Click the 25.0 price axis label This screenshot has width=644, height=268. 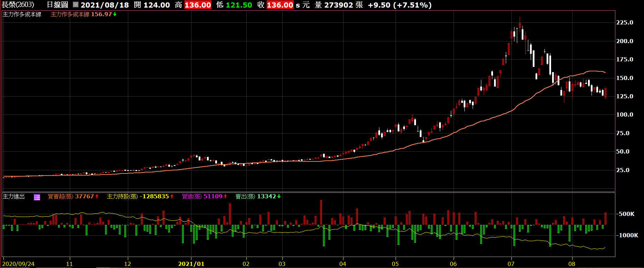pyautogui.click(x=623, y=170)
